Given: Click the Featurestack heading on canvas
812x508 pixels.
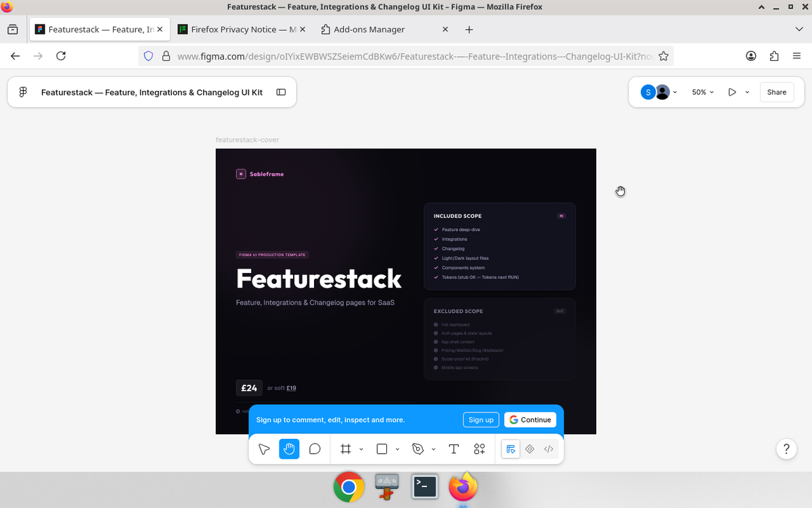Looking at the screenshot, I should [x=319, y=278].
